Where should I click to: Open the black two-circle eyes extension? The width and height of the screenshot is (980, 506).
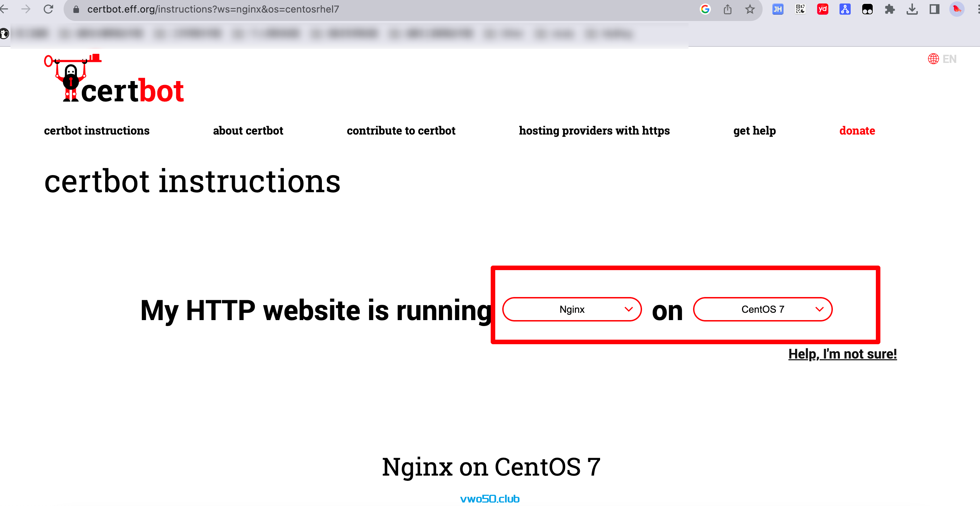(867, 9)
